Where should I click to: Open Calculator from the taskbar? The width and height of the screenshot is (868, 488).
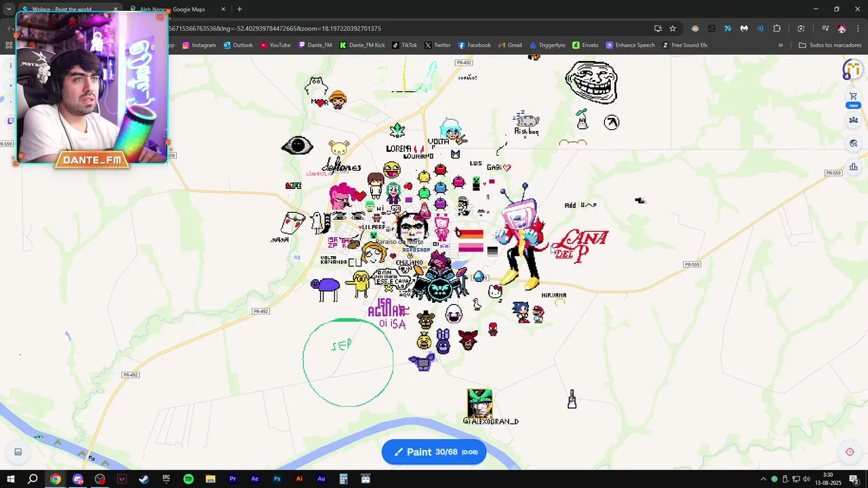(344, 479)
